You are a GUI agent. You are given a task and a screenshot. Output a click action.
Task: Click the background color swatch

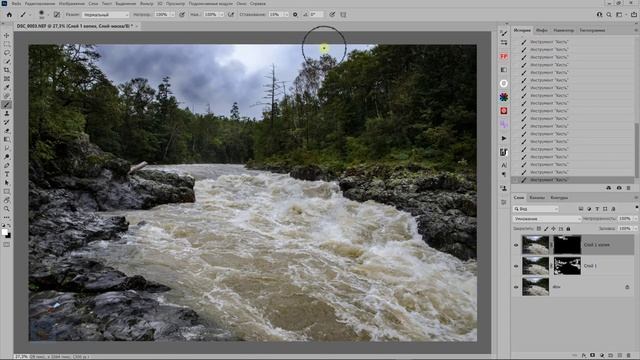point(8,236)
